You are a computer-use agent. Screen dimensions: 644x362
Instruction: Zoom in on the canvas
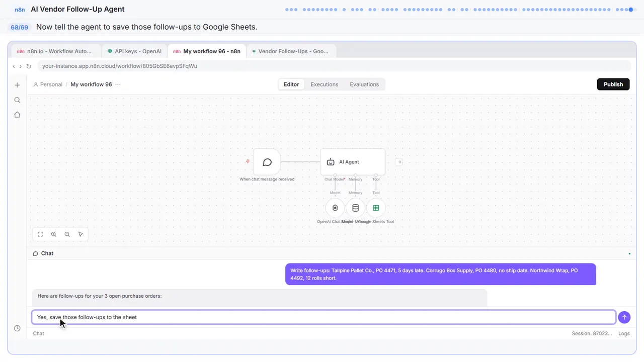click(54, 234)
